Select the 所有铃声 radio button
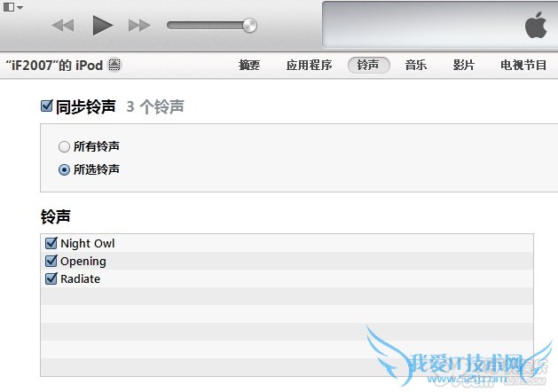 tap(64, 146)
